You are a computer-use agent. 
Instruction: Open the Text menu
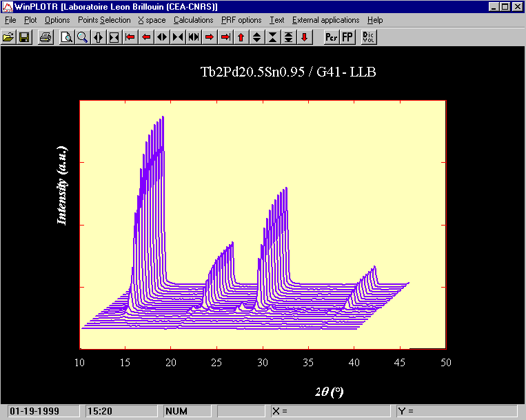[277, 20]
